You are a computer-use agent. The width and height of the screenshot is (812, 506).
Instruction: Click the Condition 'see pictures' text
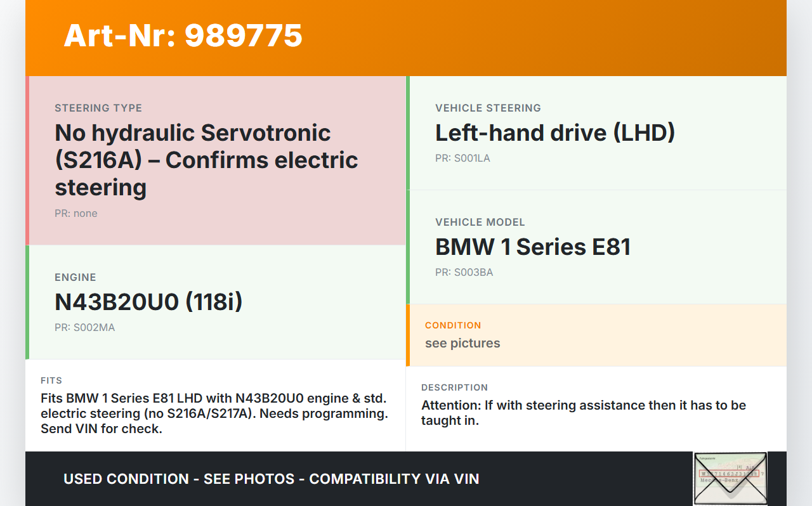[x=462, y=344]
